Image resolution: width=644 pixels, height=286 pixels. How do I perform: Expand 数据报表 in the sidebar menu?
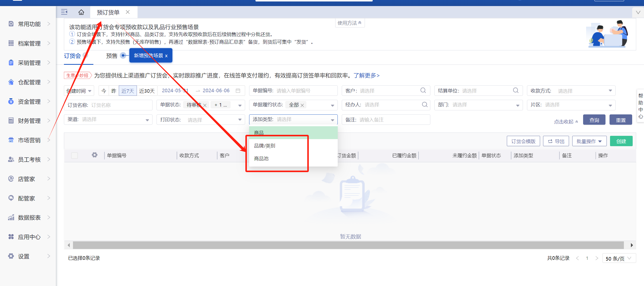point(29,217)
